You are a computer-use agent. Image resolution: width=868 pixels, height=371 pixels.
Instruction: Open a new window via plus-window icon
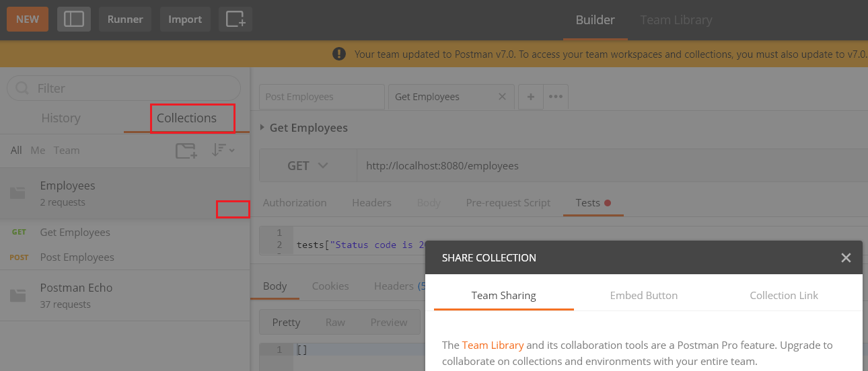[x=236, y=19]
